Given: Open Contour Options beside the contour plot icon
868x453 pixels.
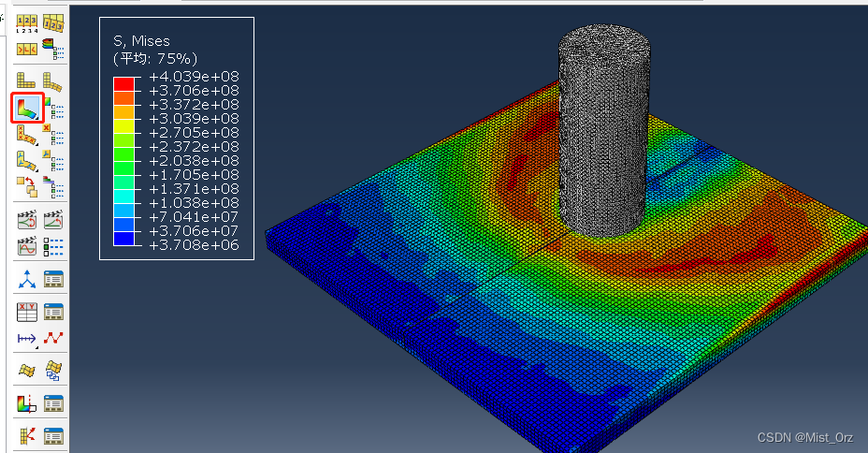Looking at the screenshot, I should coord(54,110).
